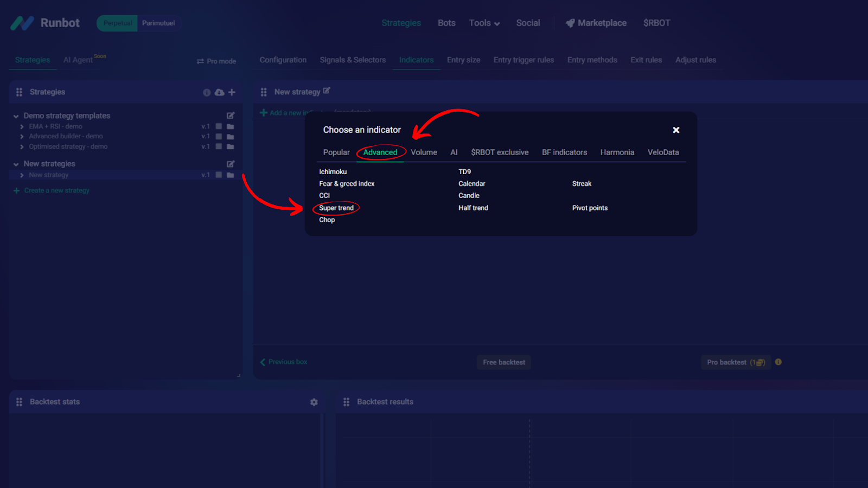Open Backtest stats settings gear
Screen dimensions: 868x488
point(314,402)
